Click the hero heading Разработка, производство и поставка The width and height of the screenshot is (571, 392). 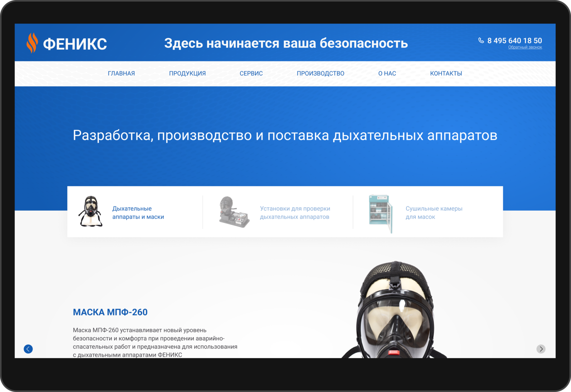(x=285, y=135)
